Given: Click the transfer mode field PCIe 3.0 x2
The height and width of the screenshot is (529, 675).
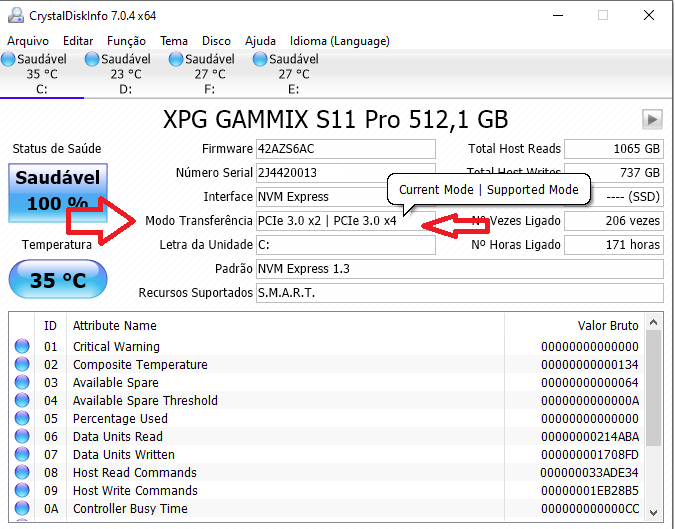Looking at the screenshot, I should point(346,221).
